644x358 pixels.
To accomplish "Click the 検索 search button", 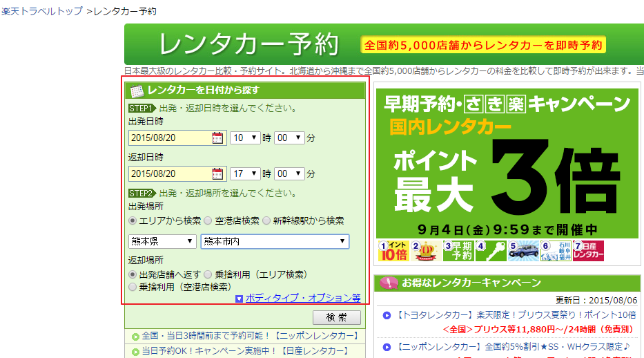I will coord(337,317).
